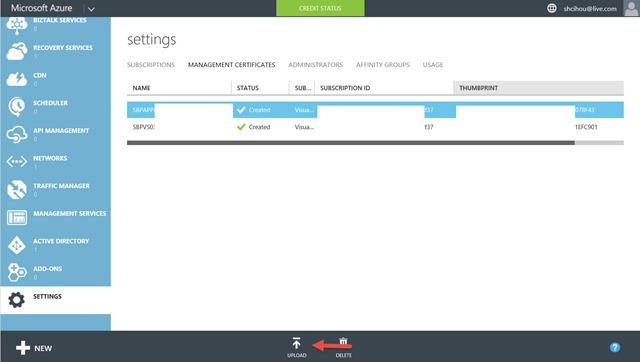Select the Settings gear icon
Screen dimensions: 640x362
pos(17,300)
